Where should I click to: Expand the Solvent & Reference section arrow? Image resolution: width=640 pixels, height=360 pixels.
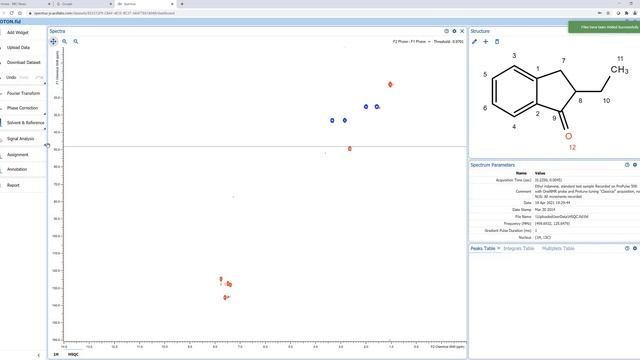tap(45, 129)
